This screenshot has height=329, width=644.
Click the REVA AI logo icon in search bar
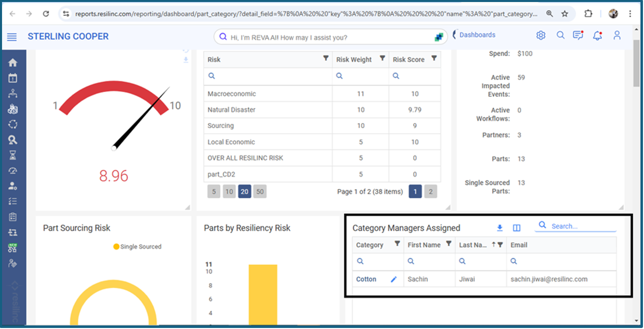(439, 37)
